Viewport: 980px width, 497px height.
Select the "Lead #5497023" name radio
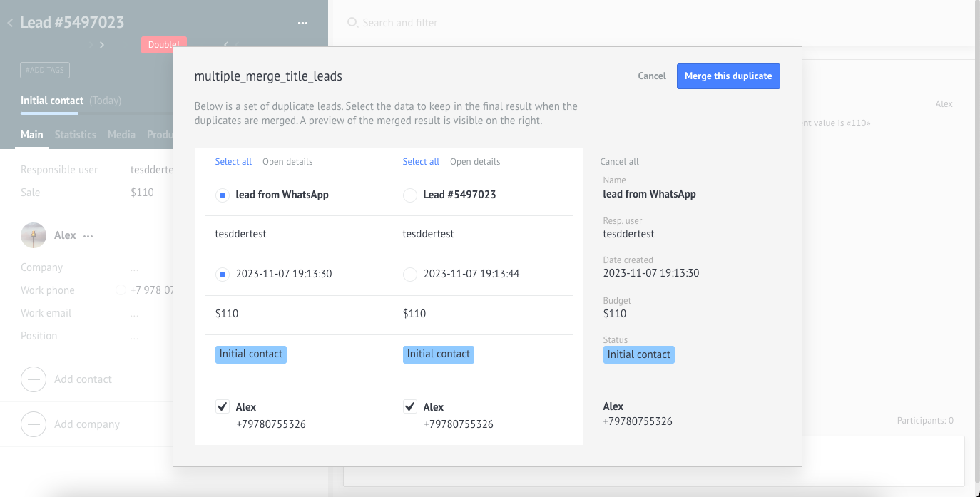[x=410, y=195]
